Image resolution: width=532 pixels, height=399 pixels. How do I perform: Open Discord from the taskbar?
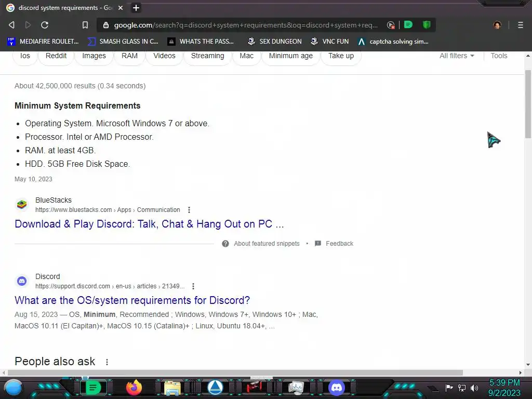pos(337,388)
